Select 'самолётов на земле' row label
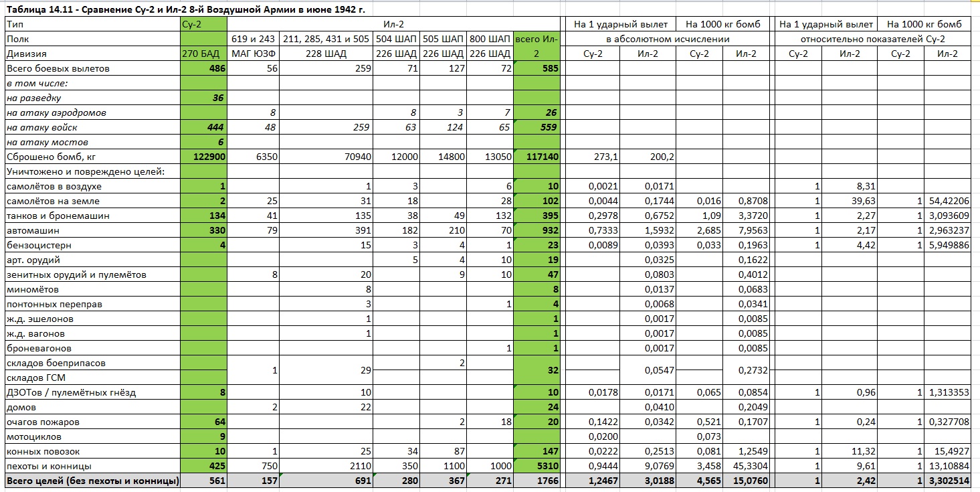 pos(92,201)
